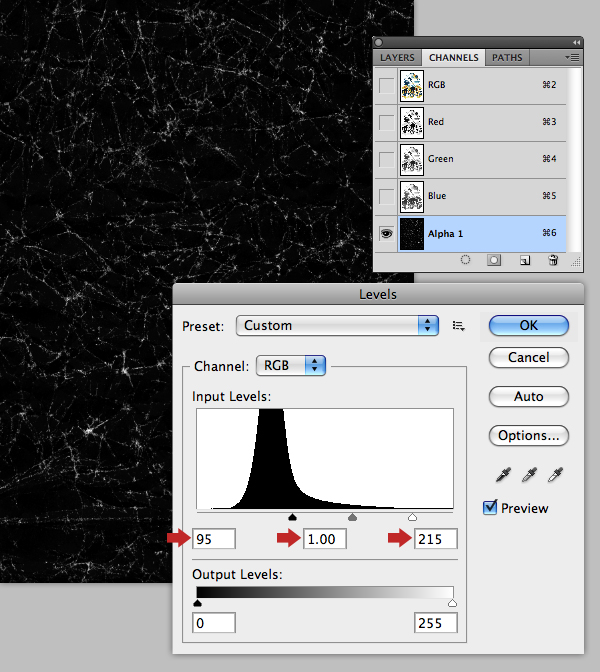The image size is (600, 672).
Task: Click inside the Levels histogram
Action: click(325, 459)
